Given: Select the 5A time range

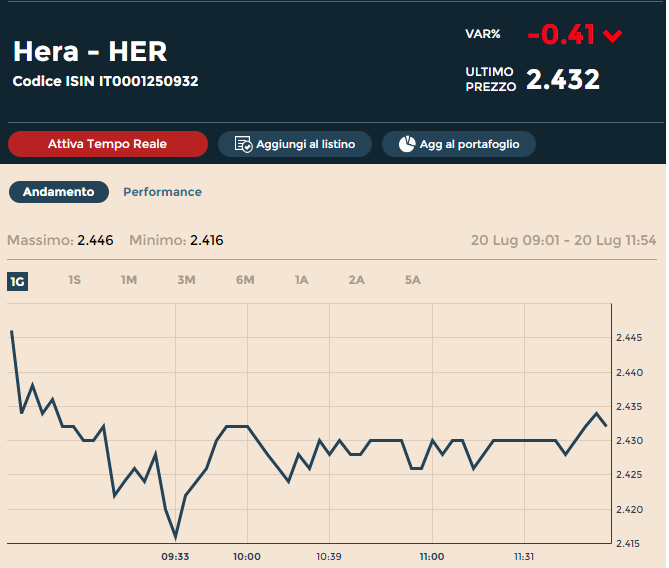Looking at the screenshot, I should 413,280.
